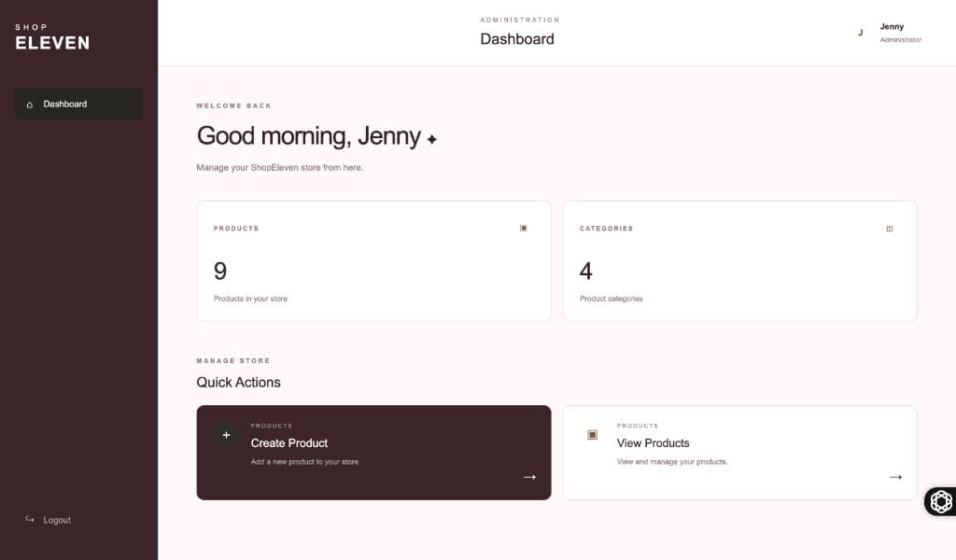
Task: Log out using the Logout link
Action: tap(49, 520)
